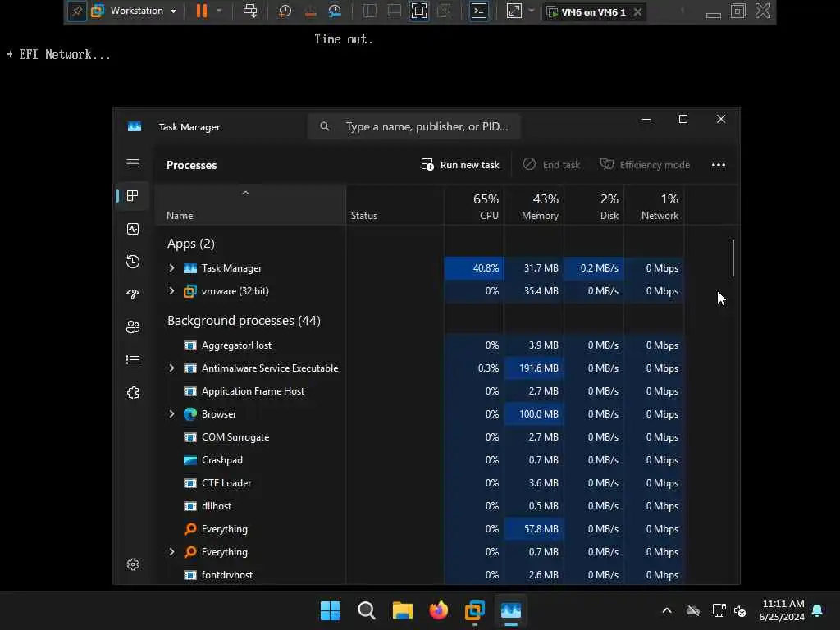Click Run new task button

(460, 164)
